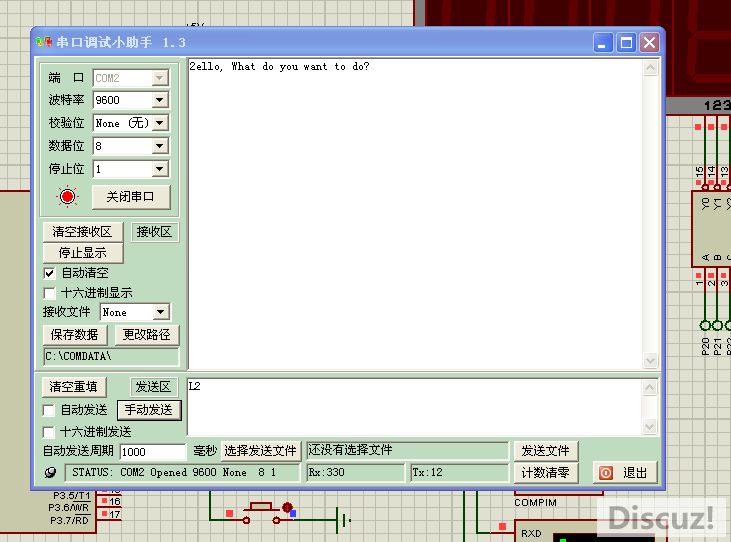Click the 自动发送周期 1000 input field
The width and height of the screenshot is (731, 542).
(x=152, y=452)
